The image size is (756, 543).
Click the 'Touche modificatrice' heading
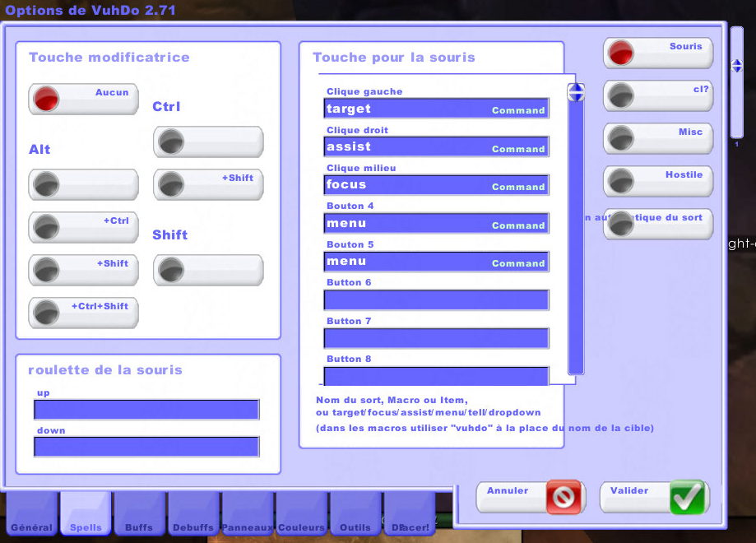pyautogui.click(x=109, y=58)
